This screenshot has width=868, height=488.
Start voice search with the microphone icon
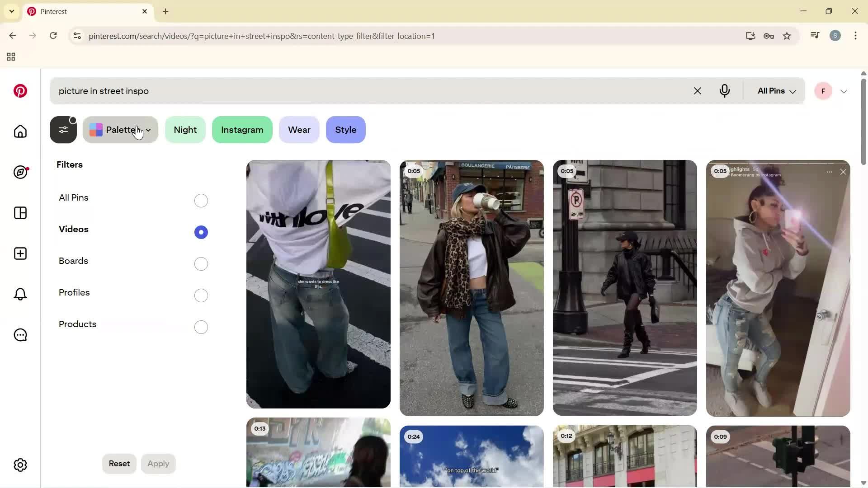point(725,91)
